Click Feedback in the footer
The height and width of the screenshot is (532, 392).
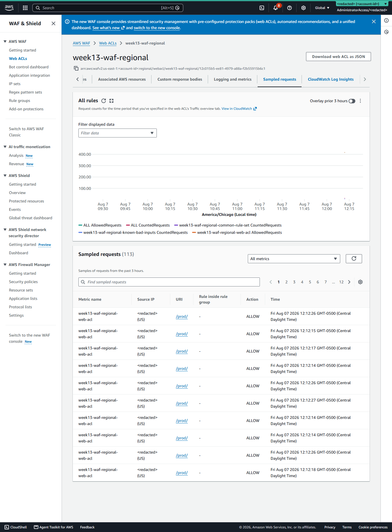87,527
